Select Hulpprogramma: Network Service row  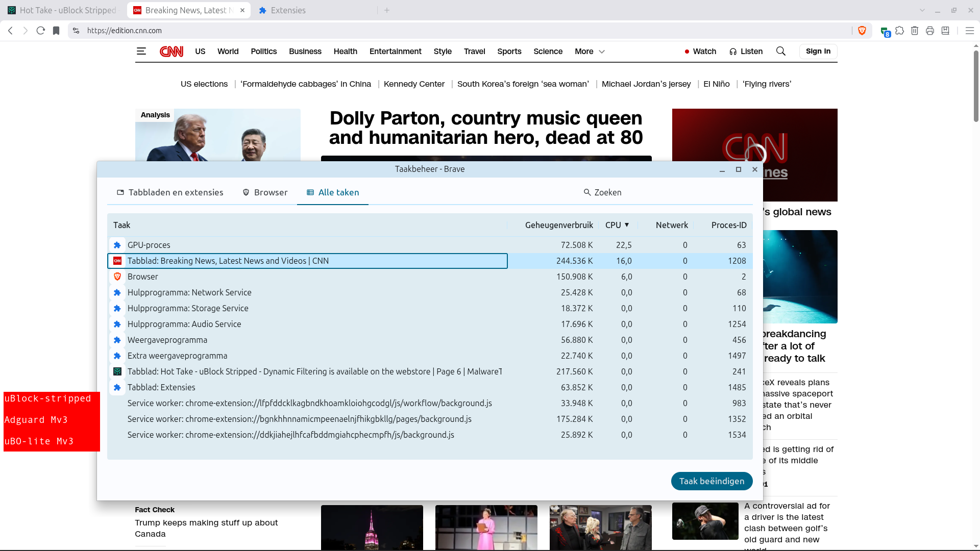pos(430,292)
